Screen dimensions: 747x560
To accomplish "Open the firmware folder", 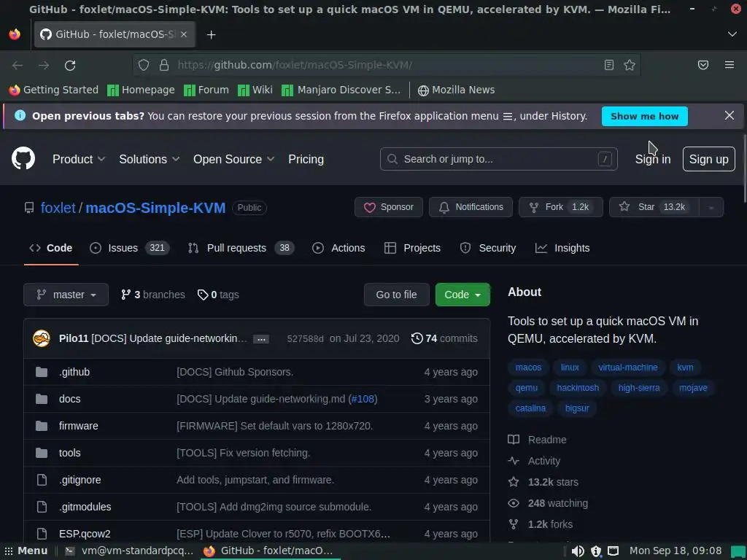I will point(79,426).
